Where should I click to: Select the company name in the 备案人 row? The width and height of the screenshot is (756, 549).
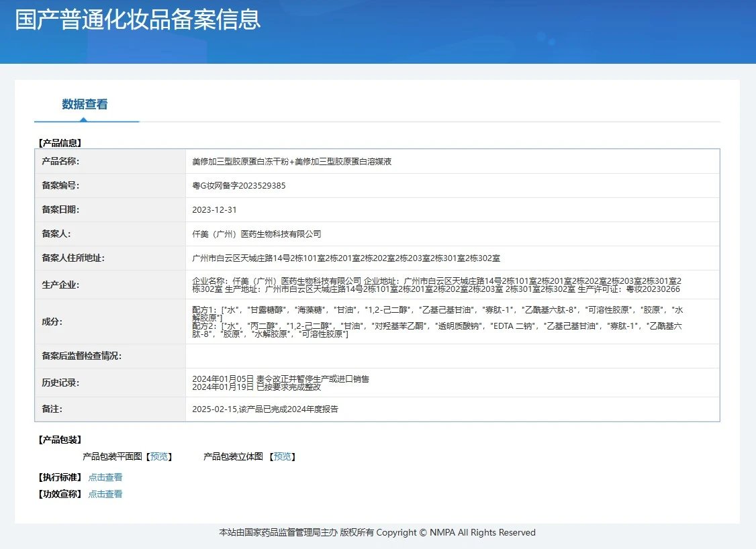pyautogui.click(x=256, y=234)
